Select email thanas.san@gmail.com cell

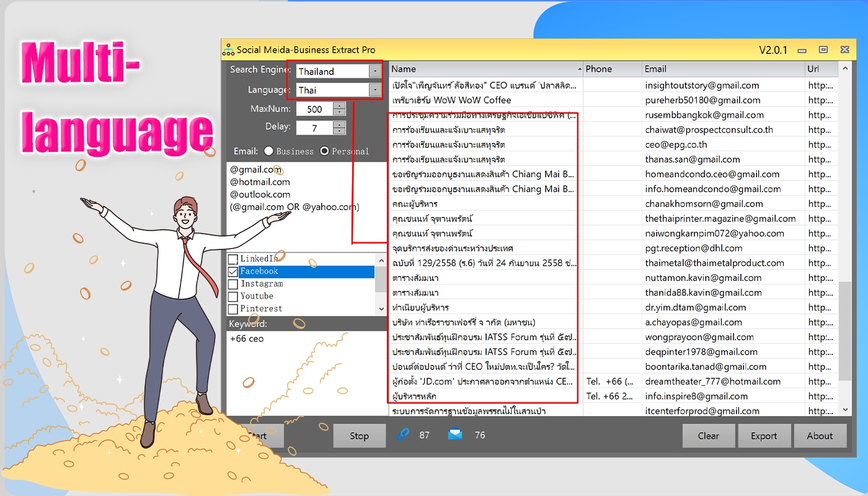(x=723, y=159)
